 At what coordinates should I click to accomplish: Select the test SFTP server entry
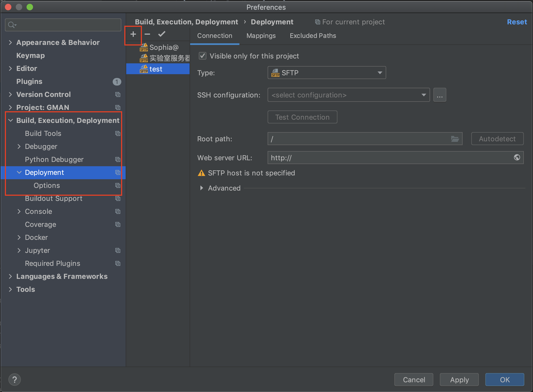click(x=158, y=69)
